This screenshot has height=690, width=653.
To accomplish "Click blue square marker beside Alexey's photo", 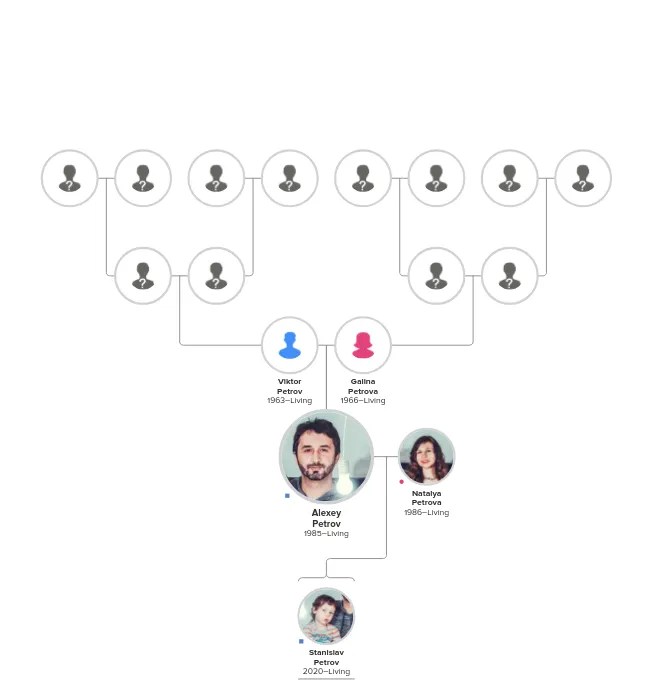I will [x=287, y=496].
